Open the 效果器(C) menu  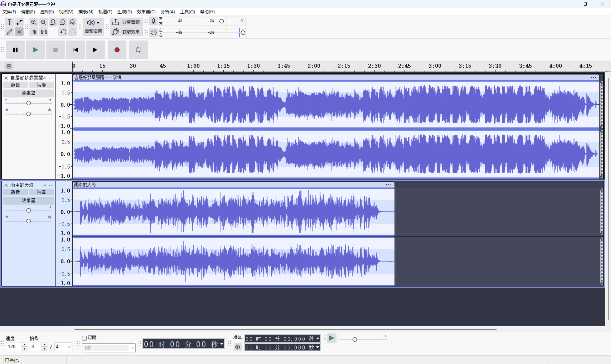pos(146,12)
